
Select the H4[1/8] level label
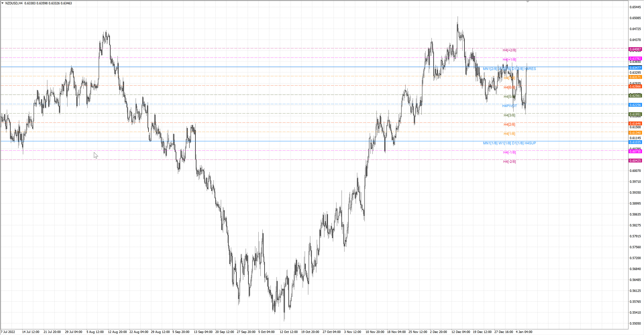click(x=509, y=134)
